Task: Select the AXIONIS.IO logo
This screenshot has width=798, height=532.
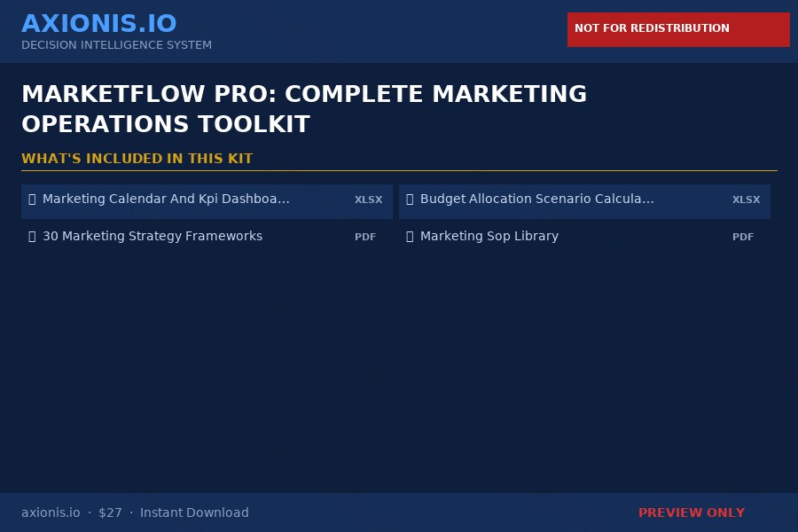Action: [x=99, y=23]
